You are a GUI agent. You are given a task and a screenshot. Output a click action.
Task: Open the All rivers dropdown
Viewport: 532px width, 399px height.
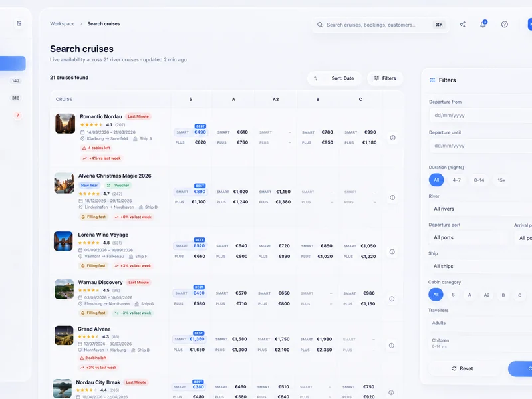[x=480, y=209]
